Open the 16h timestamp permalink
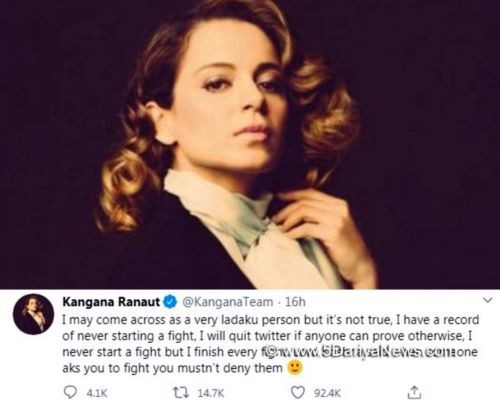500x400 pixels. [x=295, y=302]
